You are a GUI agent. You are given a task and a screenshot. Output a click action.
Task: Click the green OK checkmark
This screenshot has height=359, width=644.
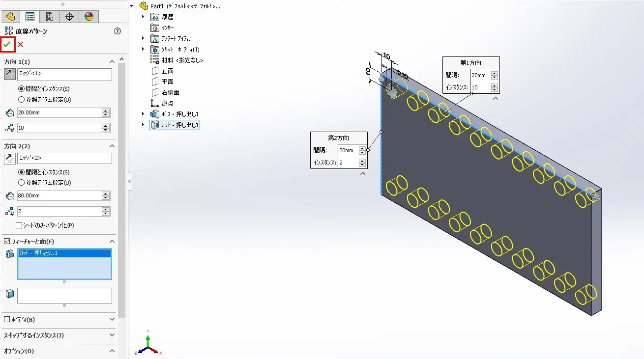click(x=7, y=45)
